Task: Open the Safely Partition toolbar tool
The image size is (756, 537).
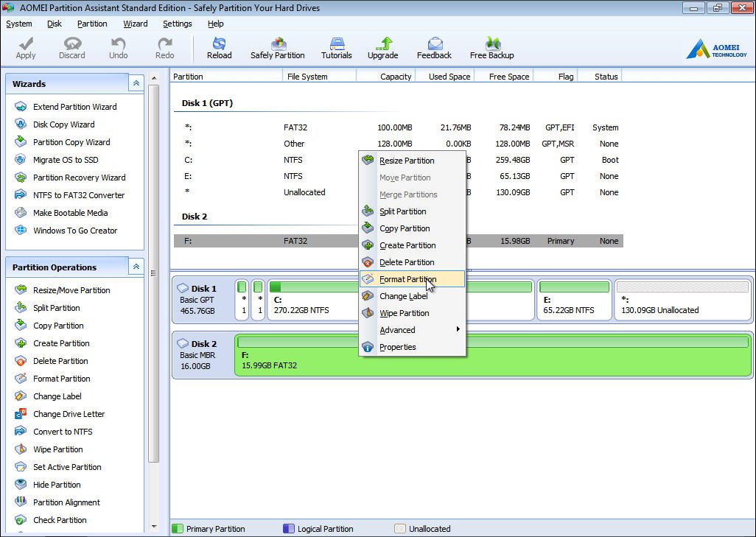Action: 277,48
